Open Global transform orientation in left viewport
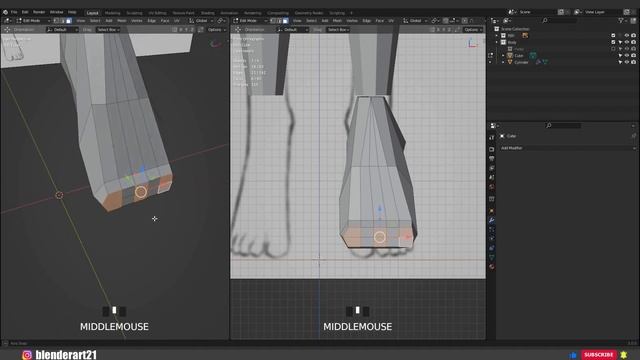This screenshot has width=640, height=360. (x=201, y=20)
